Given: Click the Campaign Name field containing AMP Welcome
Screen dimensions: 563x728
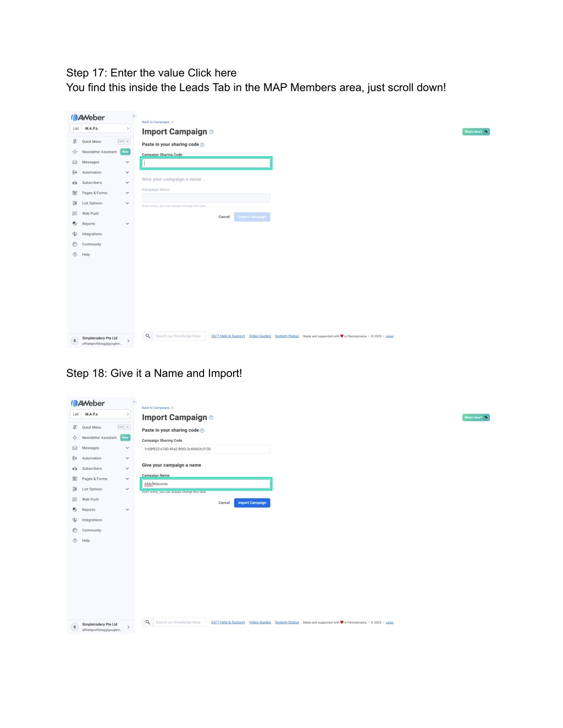Looking at the screenshot, I should point(206,484).
